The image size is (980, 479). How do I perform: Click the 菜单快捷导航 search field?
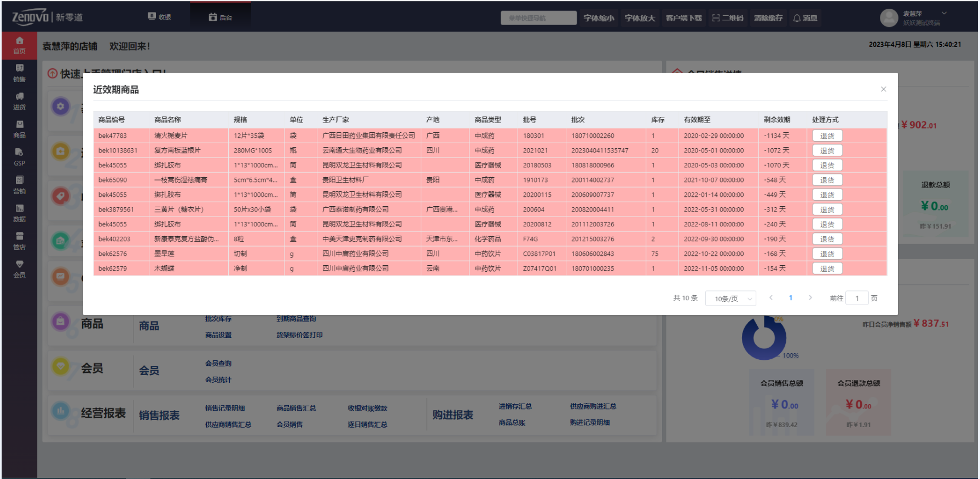pos(538,18)
